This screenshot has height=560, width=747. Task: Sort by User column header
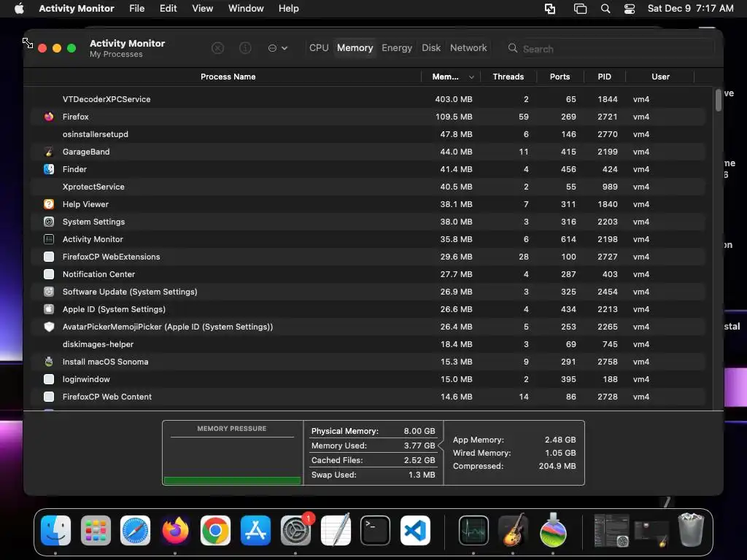(660, 77)
